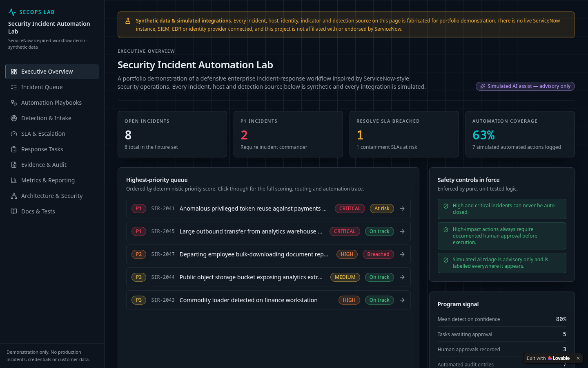The height and width of the screenshot is (368, 588).
Task: Click the At risk status on SIR-2041
Action: click(x=382, y=209)
